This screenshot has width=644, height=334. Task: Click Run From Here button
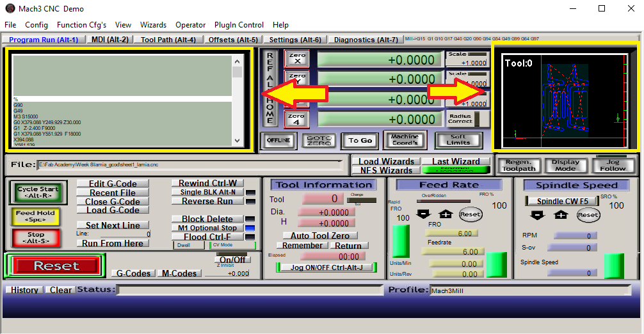113,243
